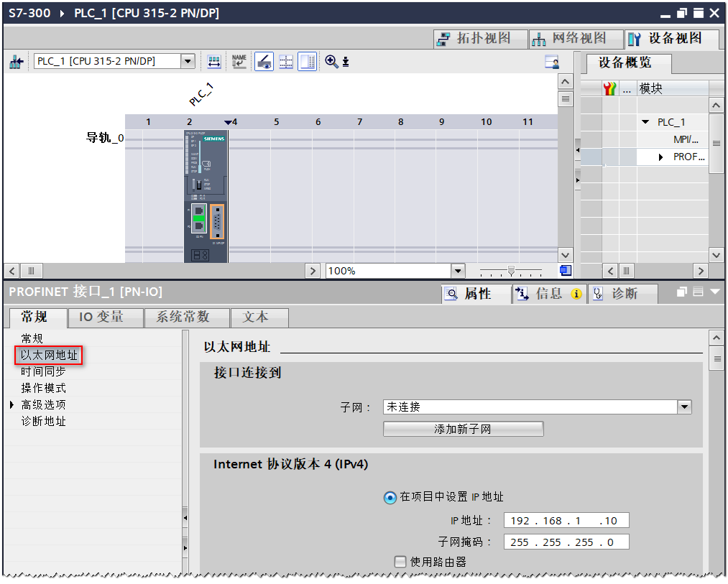Viewport: 728px width, 584px height.
Task: Expand the 高级选项 tree node
Action: click(12, 405)
